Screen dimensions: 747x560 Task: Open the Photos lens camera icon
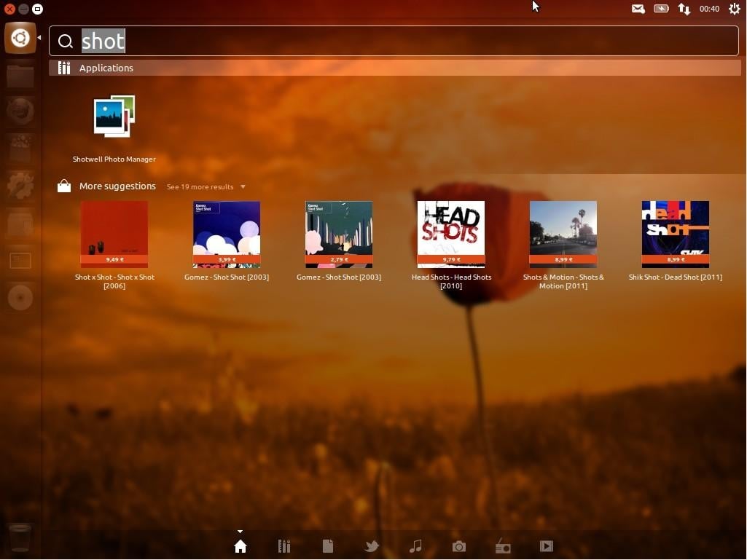[x=458, y=546]
